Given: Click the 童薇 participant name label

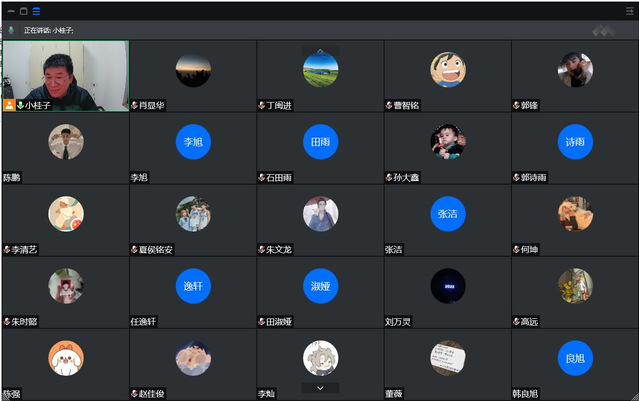Looking at the screenshot, I should coord(395,394).
